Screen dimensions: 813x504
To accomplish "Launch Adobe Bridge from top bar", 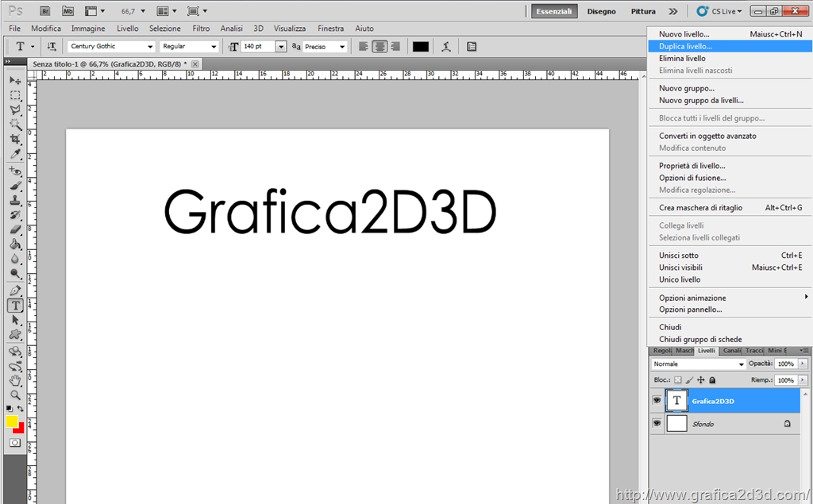I will click(45, 11).
